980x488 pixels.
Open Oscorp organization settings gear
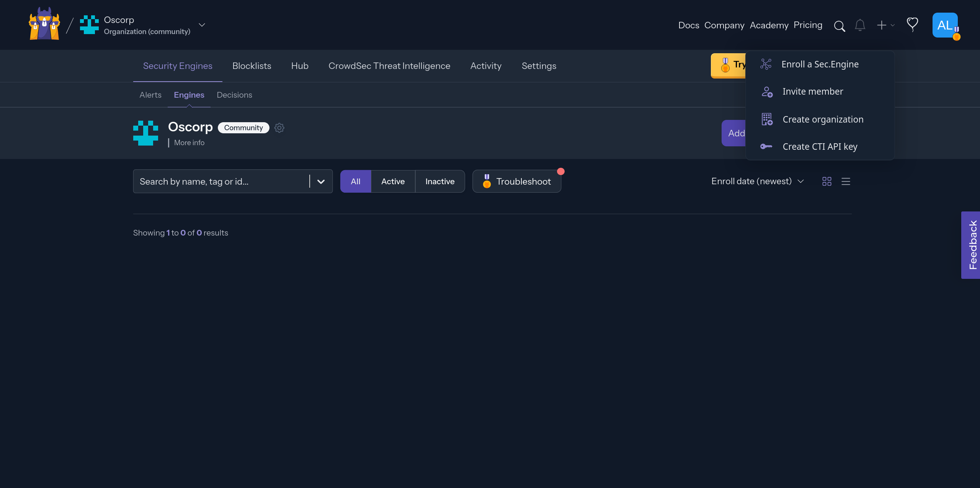pyautogui.click(x=279, y=128)
